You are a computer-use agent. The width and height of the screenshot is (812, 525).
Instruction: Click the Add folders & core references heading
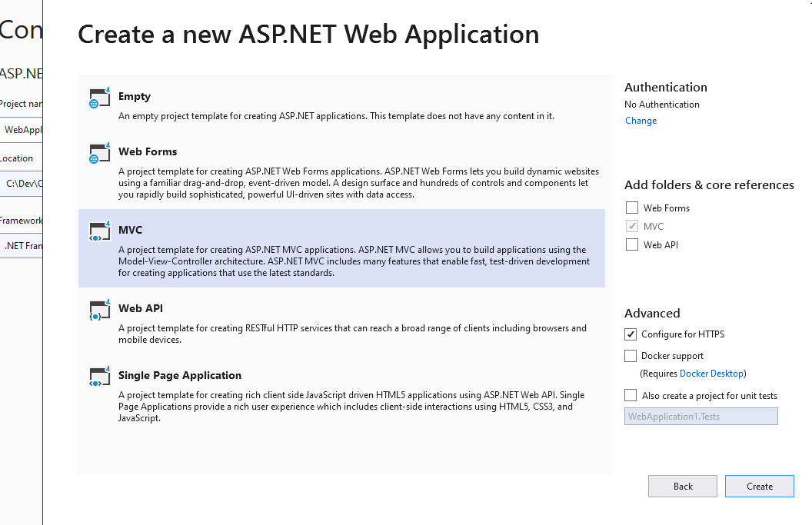(x=709, y=184)
